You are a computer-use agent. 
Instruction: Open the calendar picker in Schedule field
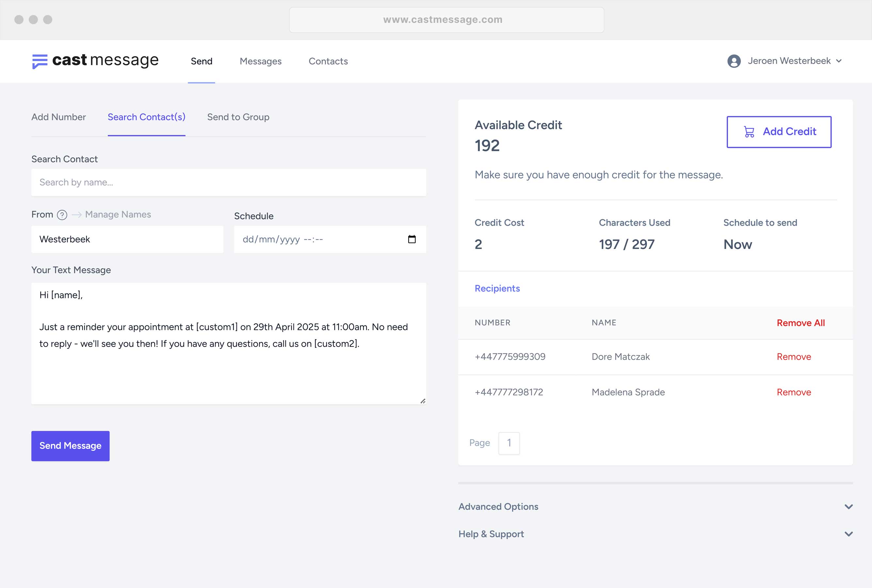[412, 239]
